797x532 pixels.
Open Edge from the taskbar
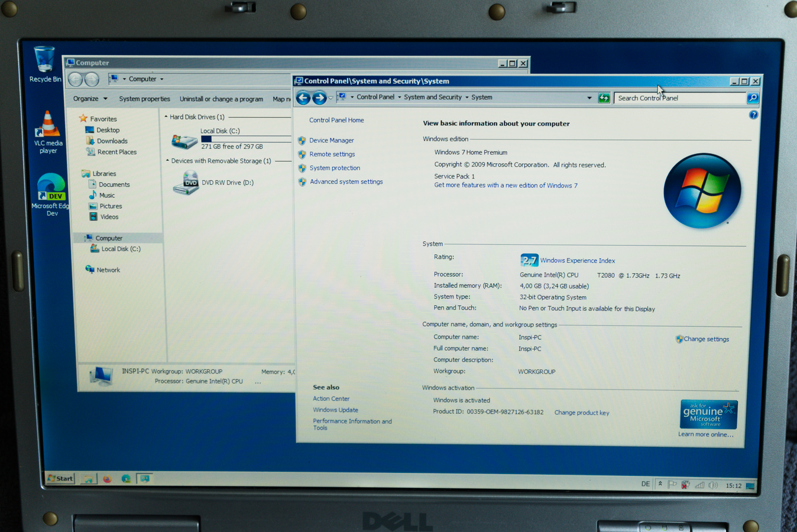pos(126,479)
